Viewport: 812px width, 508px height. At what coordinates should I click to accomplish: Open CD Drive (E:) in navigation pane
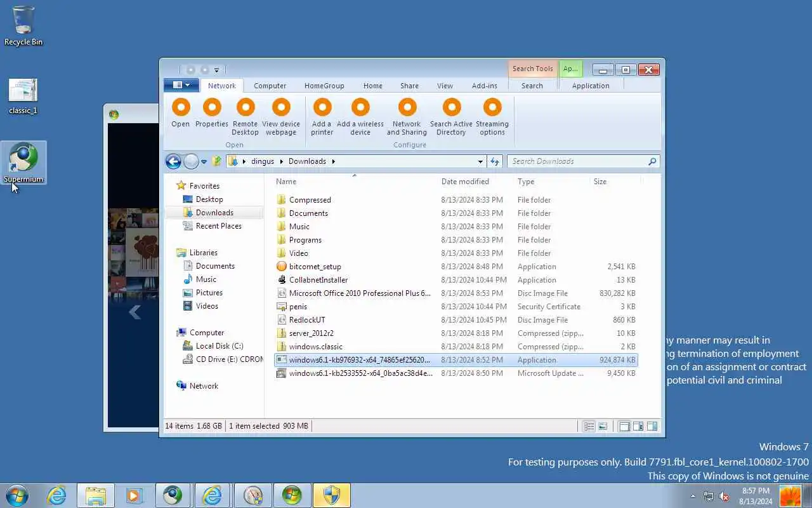pos(222,359)
